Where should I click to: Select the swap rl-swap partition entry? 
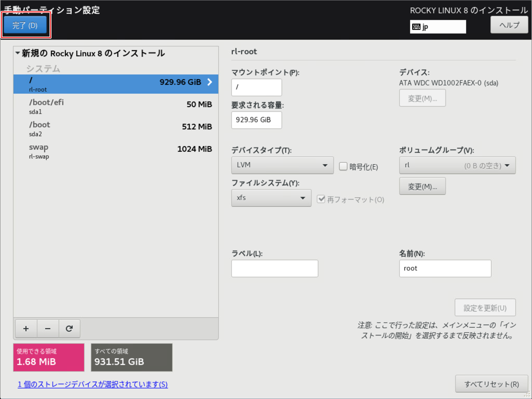point(116,151)
